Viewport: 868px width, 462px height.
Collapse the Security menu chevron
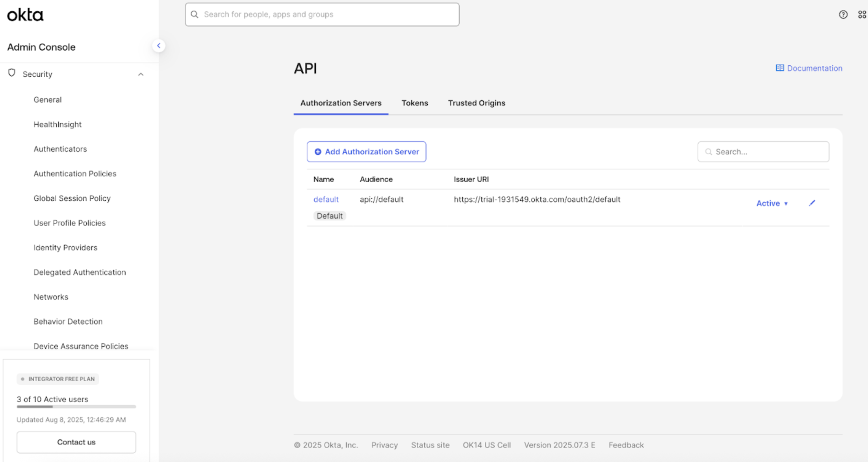coord(141,74)
